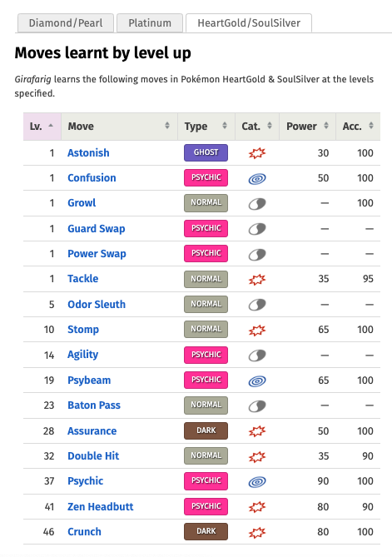Click physical category icon for Assurance
The width and height of the screenshot is (392, 557).
click(257, 431)
